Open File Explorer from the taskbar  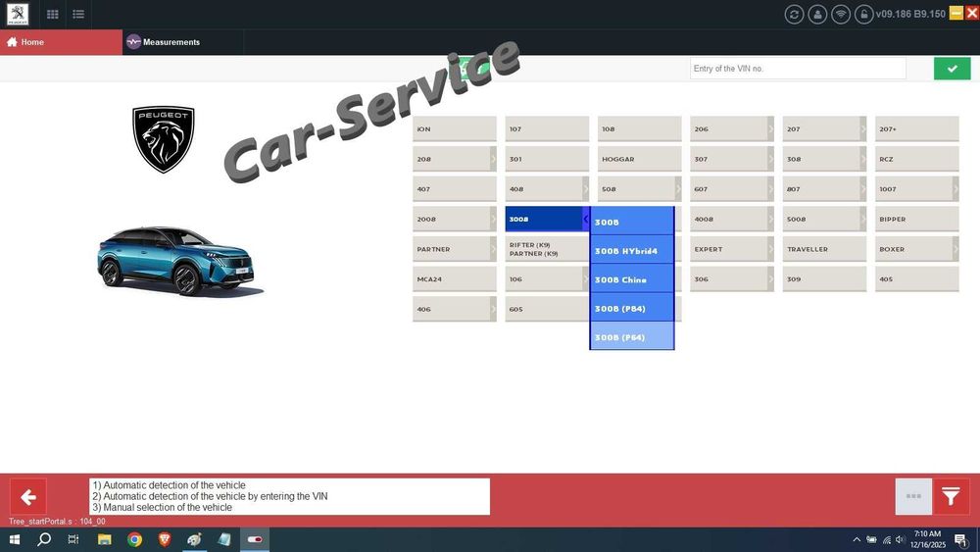pos(105,539)
